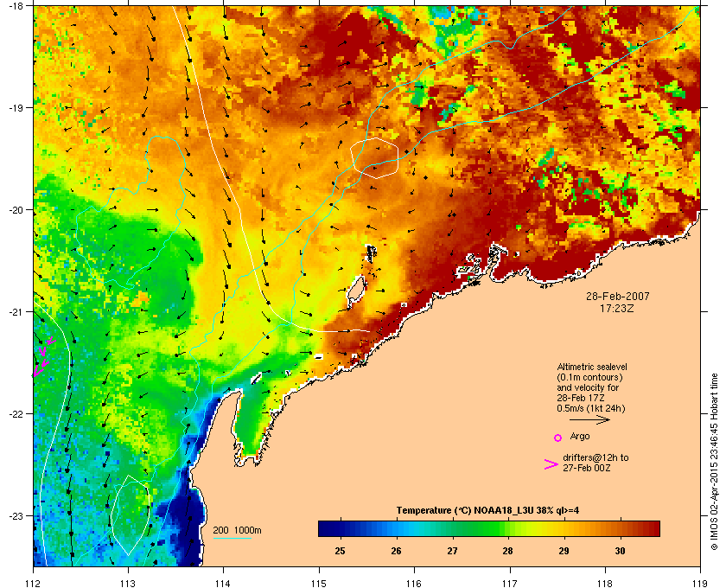Click the white oval sealevel contour near 113, -23
726x588 pixels.
pos(130,515)
